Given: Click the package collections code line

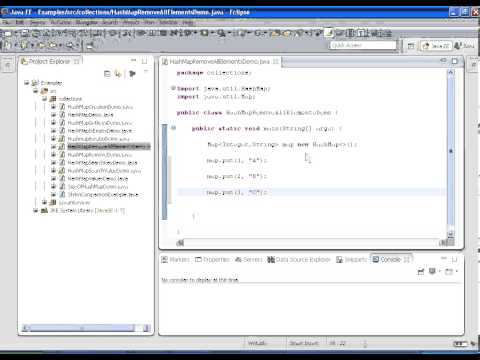Looking at the screenshot, I should tap(214, 73).
